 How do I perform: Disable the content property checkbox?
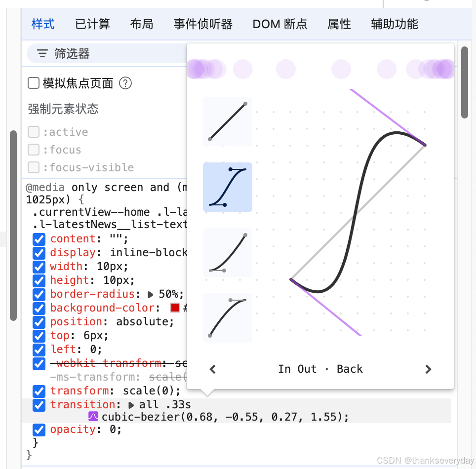click(39, 239)
